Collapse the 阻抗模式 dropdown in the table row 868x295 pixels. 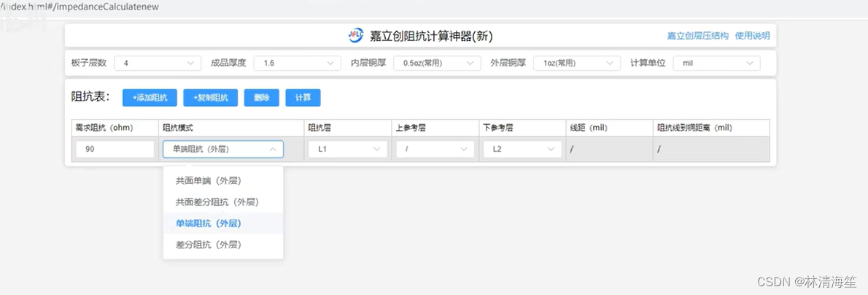[x=223, y=149]
